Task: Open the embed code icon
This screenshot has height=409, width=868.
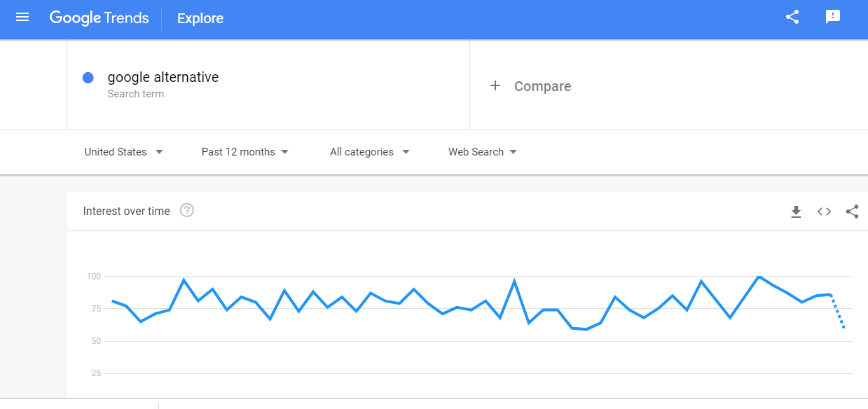Action: (824, 212)
